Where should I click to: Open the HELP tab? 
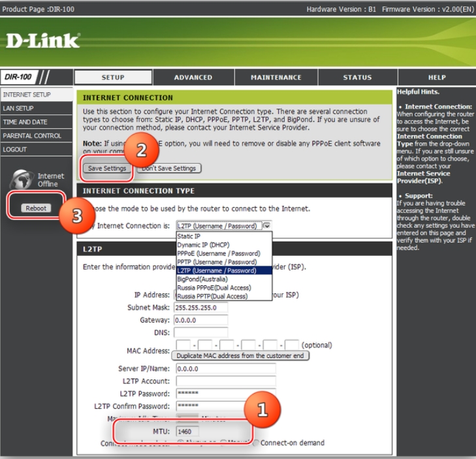coord(437,78)
